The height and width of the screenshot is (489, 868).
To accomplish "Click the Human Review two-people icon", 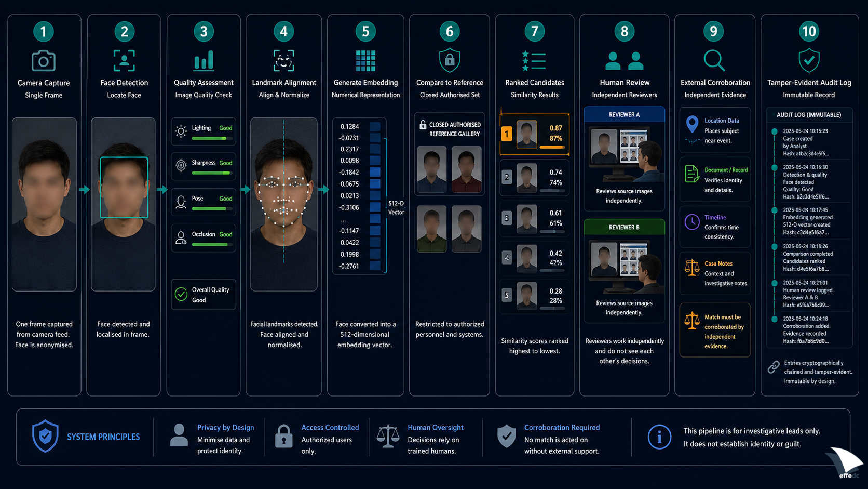I will [x=625, y=61].
